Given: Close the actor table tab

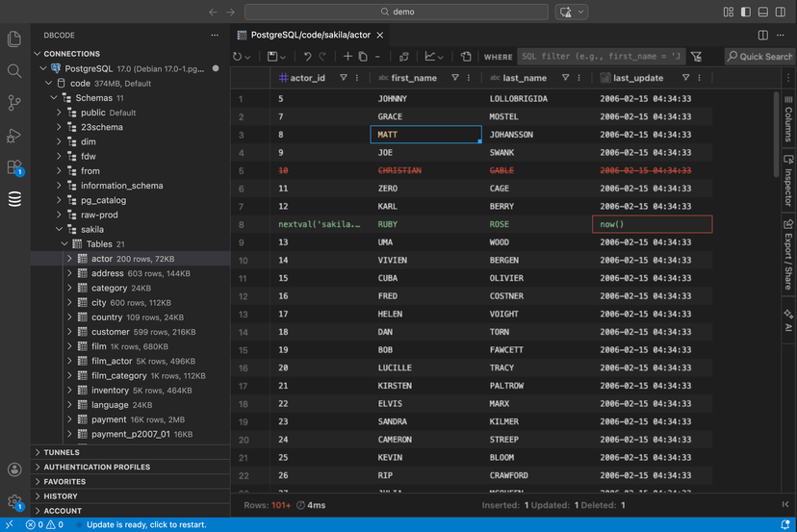Looking at the screenshot, I should (x=379, y=35).
